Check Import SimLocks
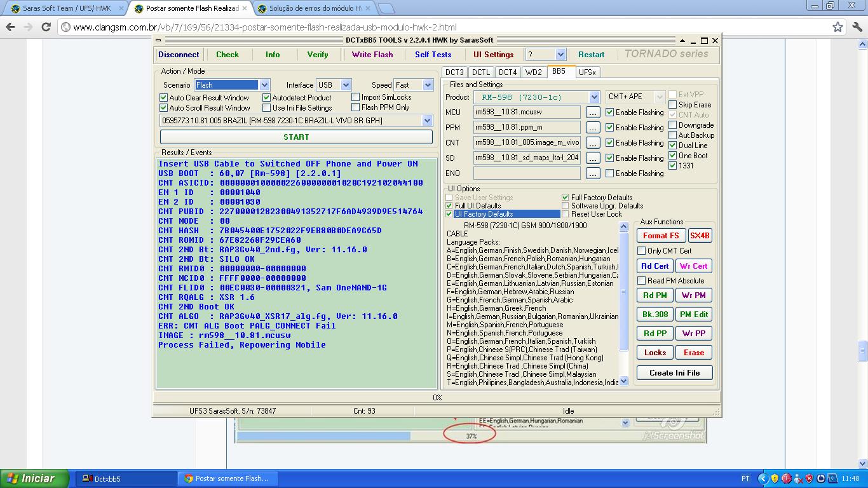The height and width of the screenshot is (488, 868). [x=355, y=97]
